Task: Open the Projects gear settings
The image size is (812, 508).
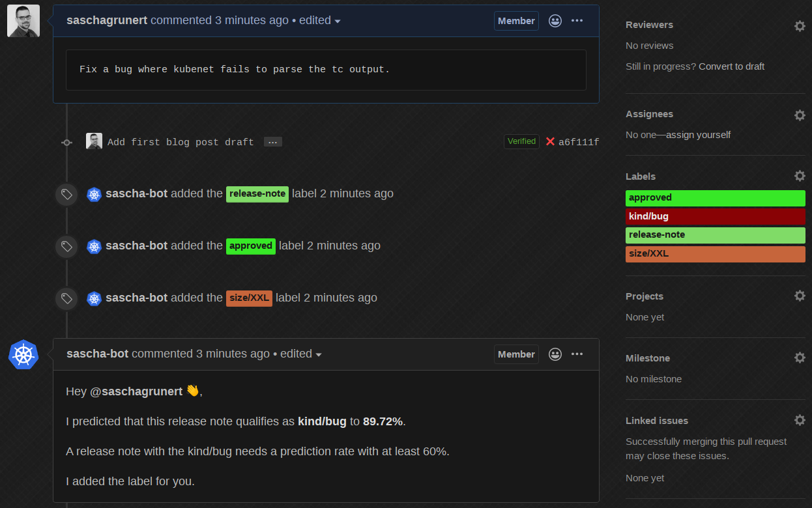Action: [800, 296]
